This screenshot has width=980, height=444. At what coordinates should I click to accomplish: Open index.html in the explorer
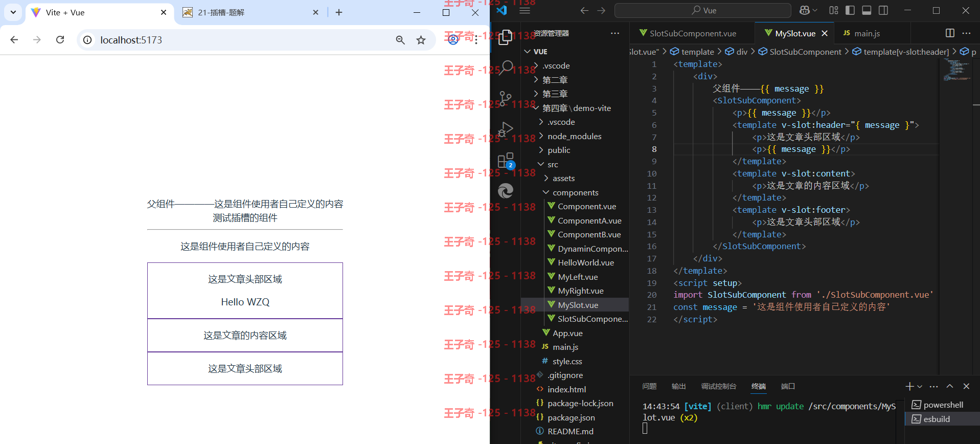coord(575,389)
